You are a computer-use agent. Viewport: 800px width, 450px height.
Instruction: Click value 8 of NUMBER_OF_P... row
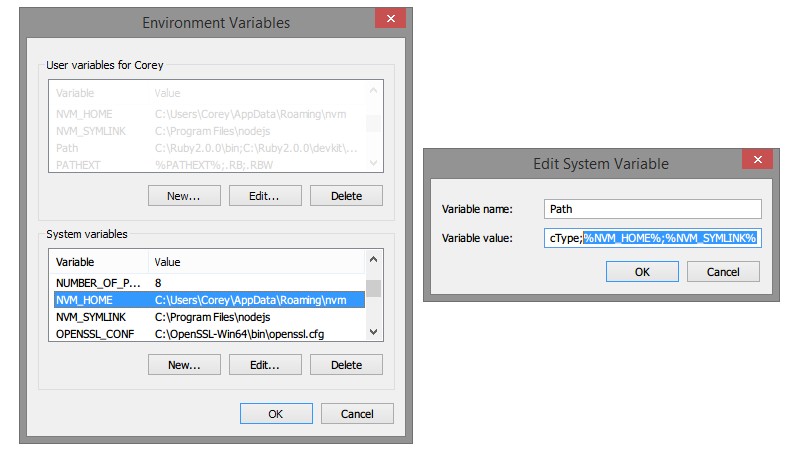158,283
